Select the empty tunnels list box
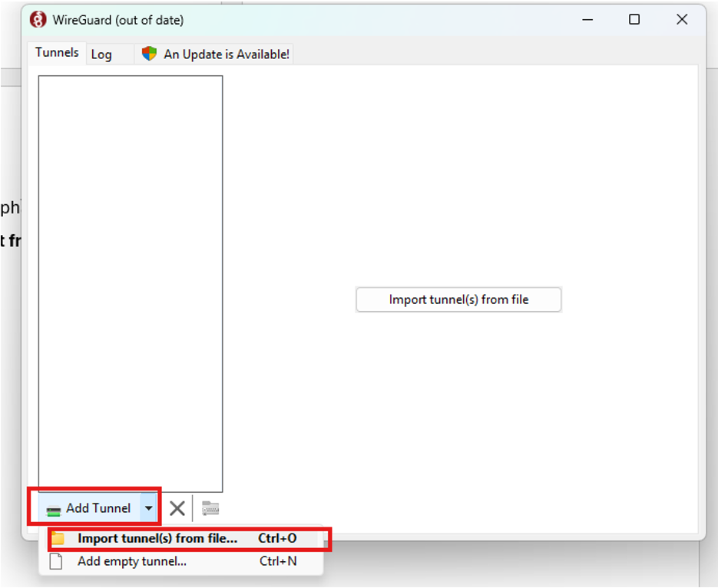This screenshot has height=588, width=718. pyautogui.click(x=131, y=284)
